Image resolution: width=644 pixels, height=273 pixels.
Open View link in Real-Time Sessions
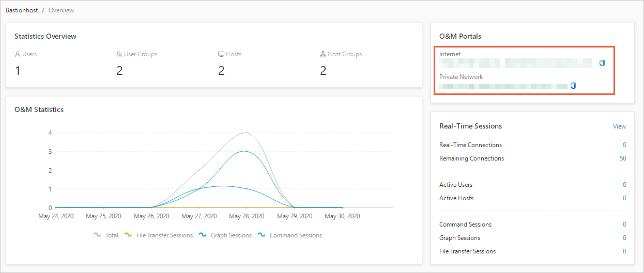tap(619, 126)
